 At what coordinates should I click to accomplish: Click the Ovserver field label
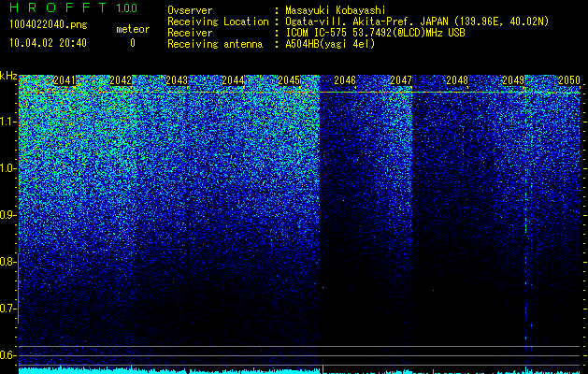(x=190, y=10)
